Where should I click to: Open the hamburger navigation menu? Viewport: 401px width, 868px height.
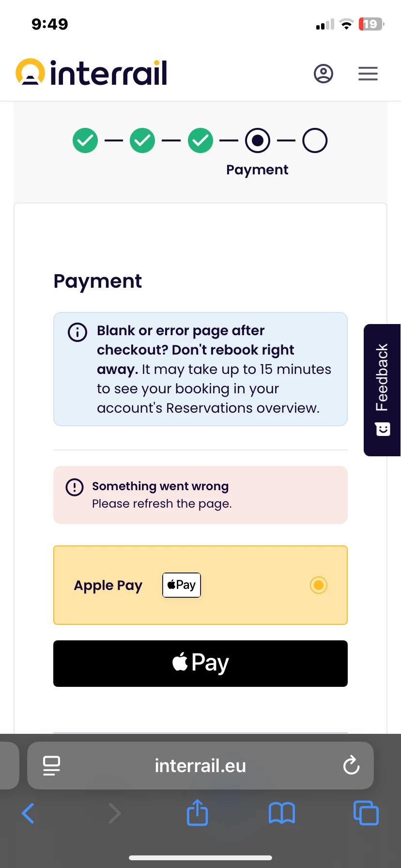pyautogui.click(x=368, y=74)
